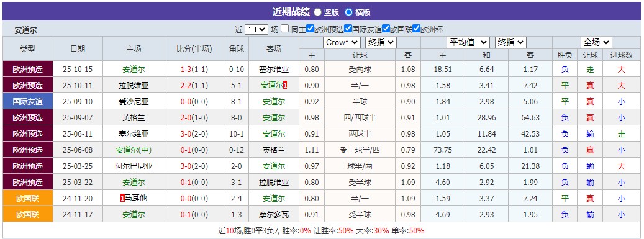Open 马耳他 team link

tap(135, 199)
